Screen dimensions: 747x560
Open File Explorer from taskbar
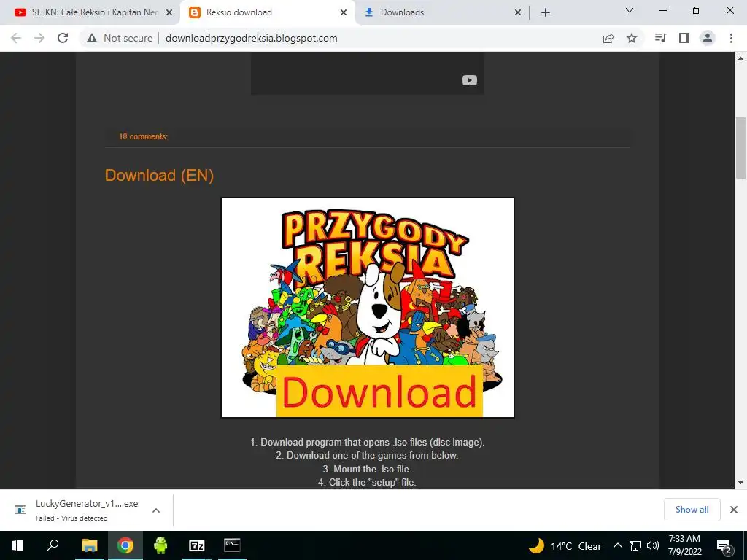click(89, 545)
